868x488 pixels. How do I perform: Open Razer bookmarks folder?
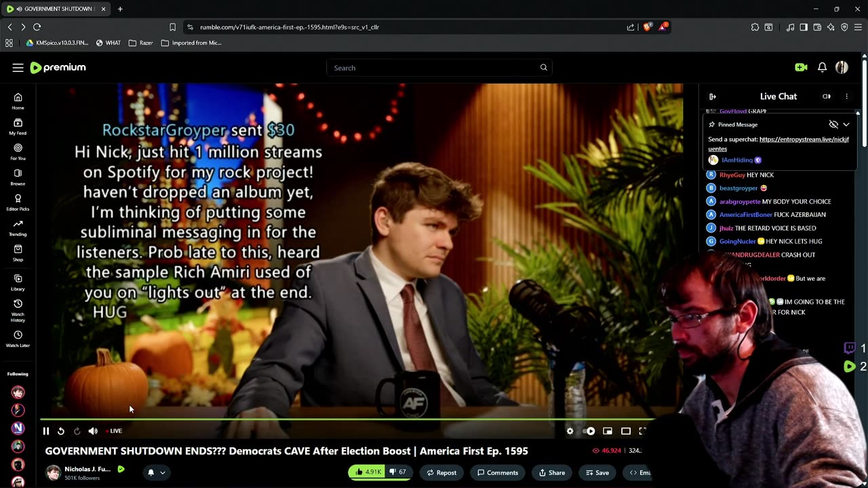click(x=140, y=43)
